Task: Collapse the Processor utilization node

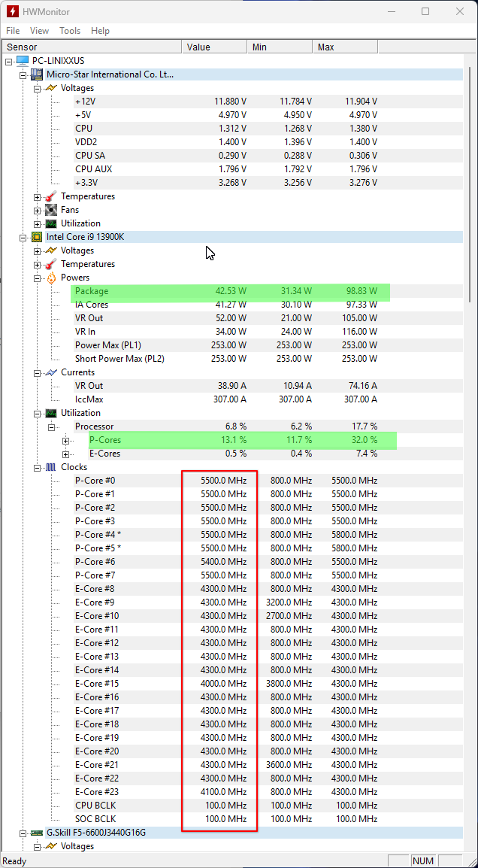Action: pyautogui.click(x=51, y=426)
